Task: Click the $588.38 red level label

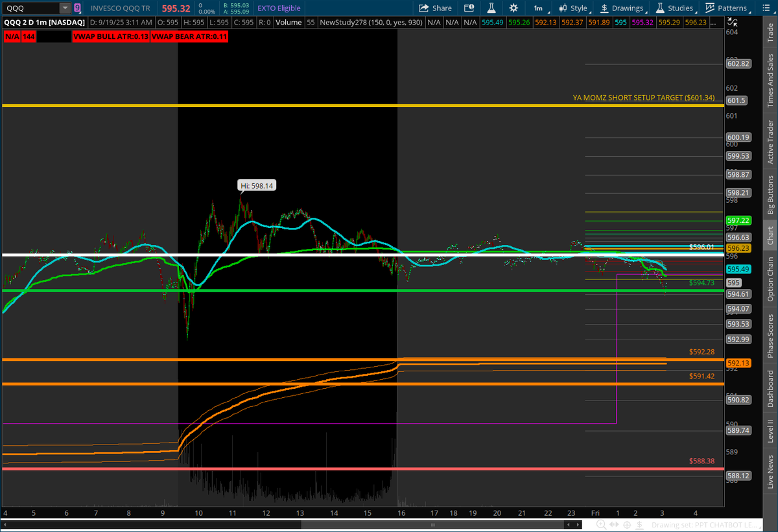Action: 702,461
